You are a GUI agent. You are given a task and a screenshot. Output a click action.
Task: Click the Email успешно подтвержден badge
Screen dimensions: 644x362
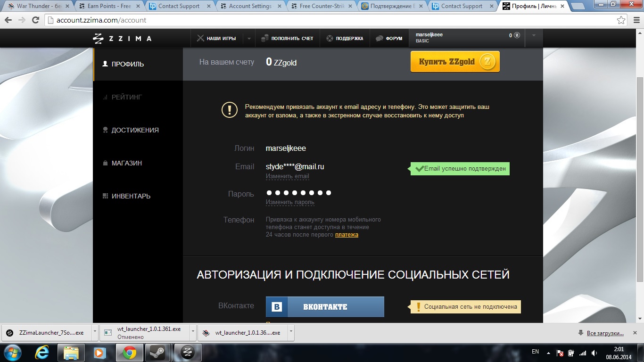coord(460,169)
